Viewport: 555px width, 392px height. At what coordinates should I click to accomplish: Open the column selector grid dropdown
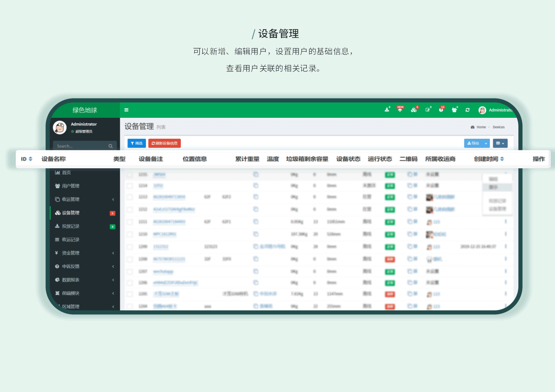point(500,143)
